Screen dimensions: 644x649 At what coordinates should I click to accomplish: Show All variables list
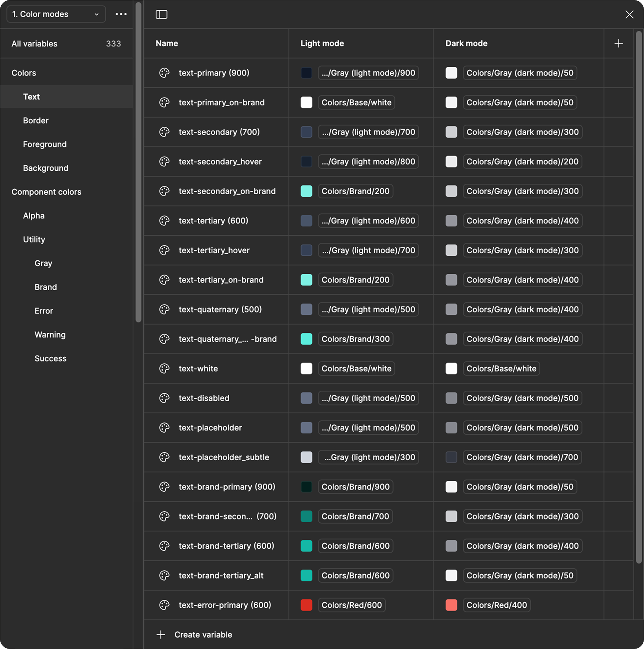[66, 44]
